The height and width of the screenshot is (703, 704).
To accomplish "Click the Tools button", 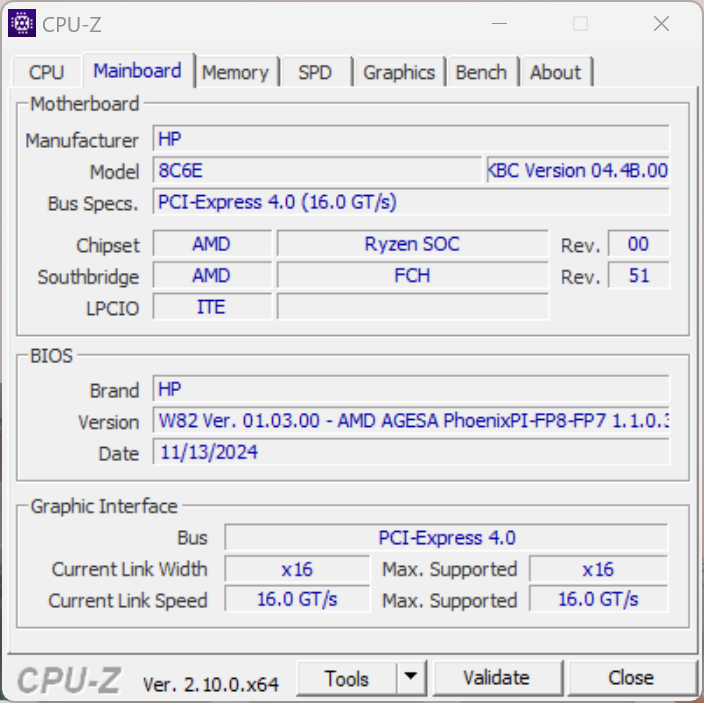I will click(x=347, y=678).
